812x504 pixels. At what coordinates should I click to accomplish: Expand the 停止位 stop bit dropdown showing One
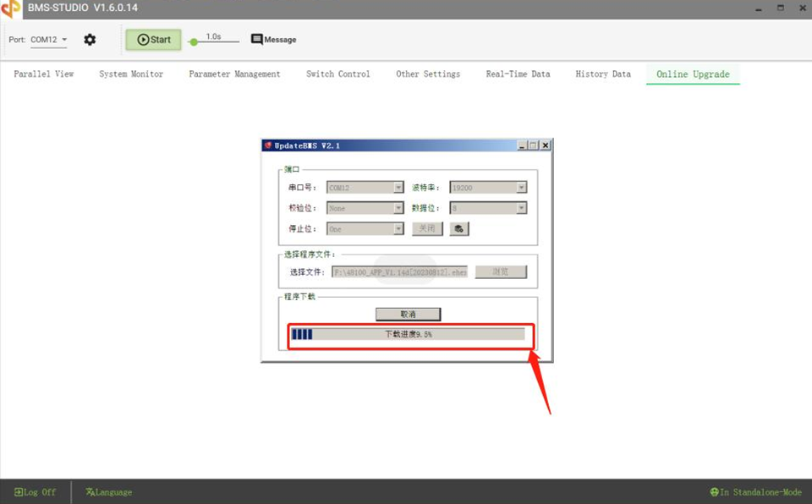(398, 228)
